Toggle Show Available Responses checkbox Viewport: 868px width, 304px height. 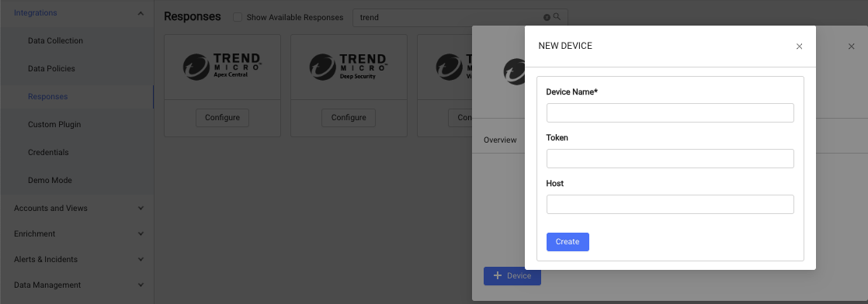point(238,17)
